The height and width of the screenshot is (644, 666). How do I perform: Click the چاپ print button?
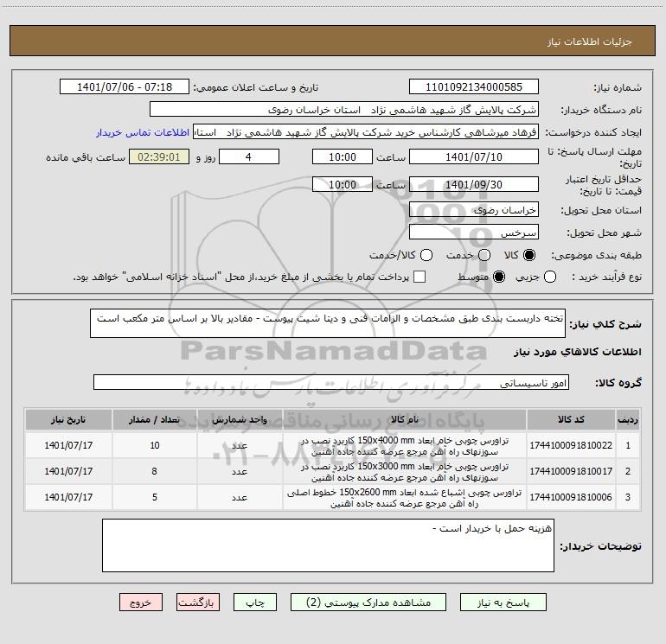click(x=255, y=603)
